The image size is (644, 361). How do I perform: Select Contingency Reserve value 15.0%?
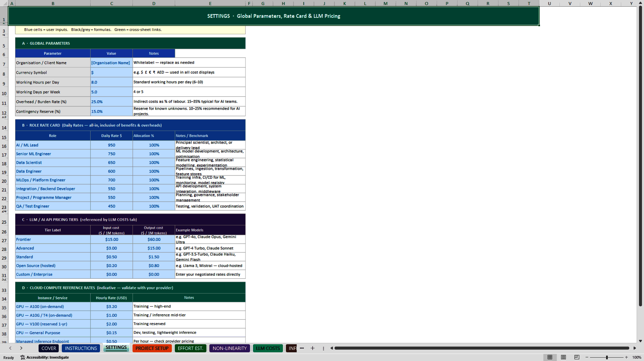point(111,111)
